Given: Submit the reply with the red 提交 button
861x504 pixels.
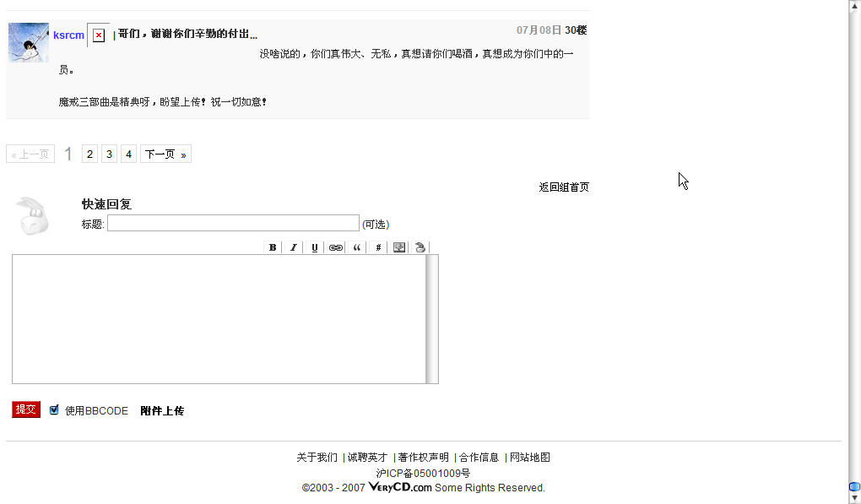Looking at the screenshot, I should [x=26, y=409].
